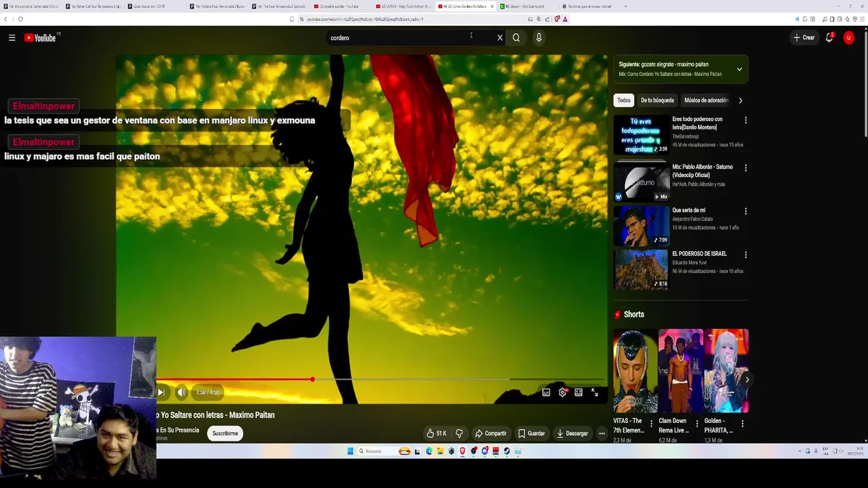Open options for Clam Down Rema short
Viewport: 868px width, 488px height.
(x=696, y=424)
